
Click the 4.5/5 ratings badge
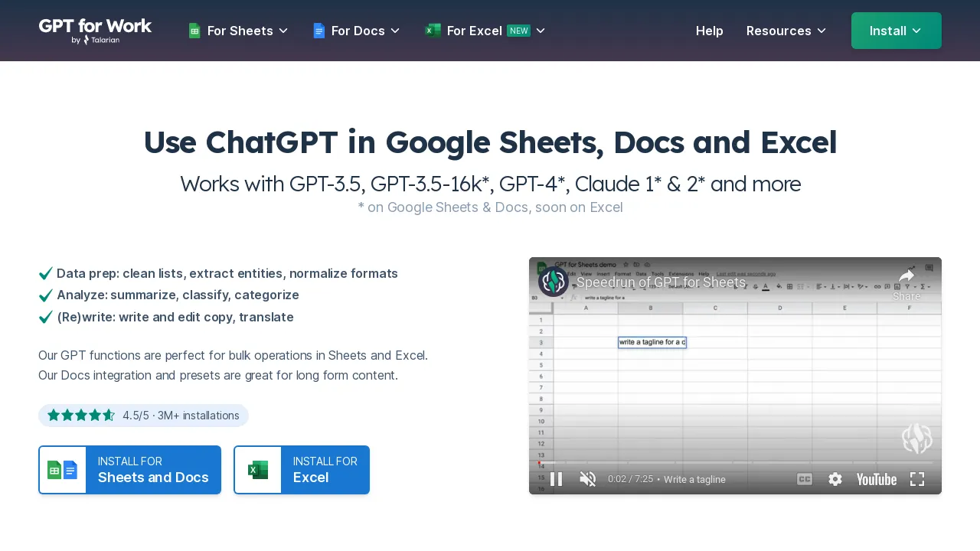(x=143, y=416)
